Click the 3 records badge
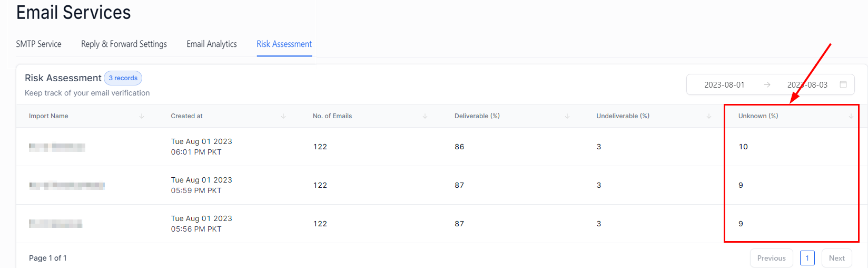 click(x=123, y=78)
